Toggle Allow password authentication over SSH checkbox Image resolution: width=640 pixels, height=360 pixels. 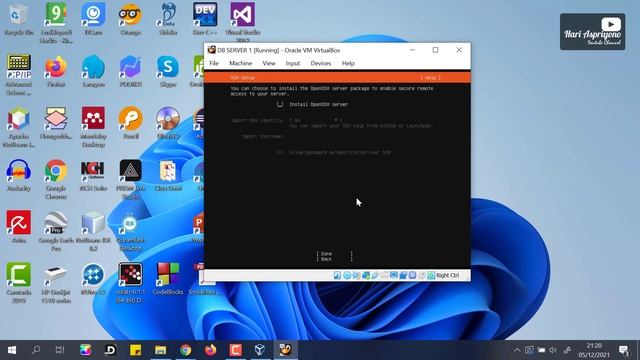tap(280, 152)
